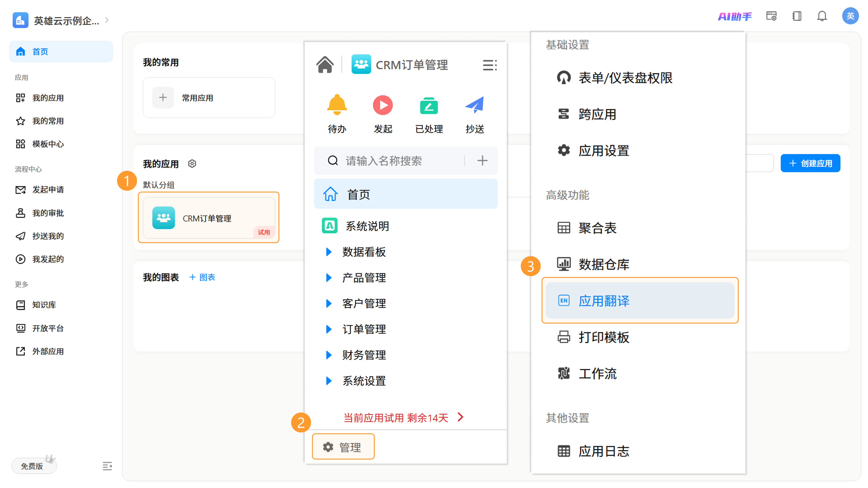This screenshot has width=868, height=488.
Task: Click the + 图表 link
Action: pyautogui.click(x=202, y=277)
